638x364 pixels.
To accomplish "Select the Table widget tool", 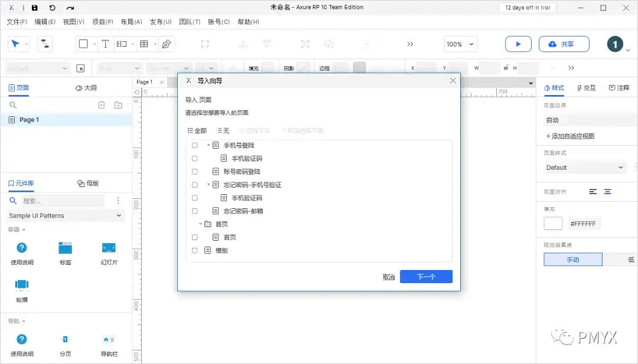I will click(143, 44).
